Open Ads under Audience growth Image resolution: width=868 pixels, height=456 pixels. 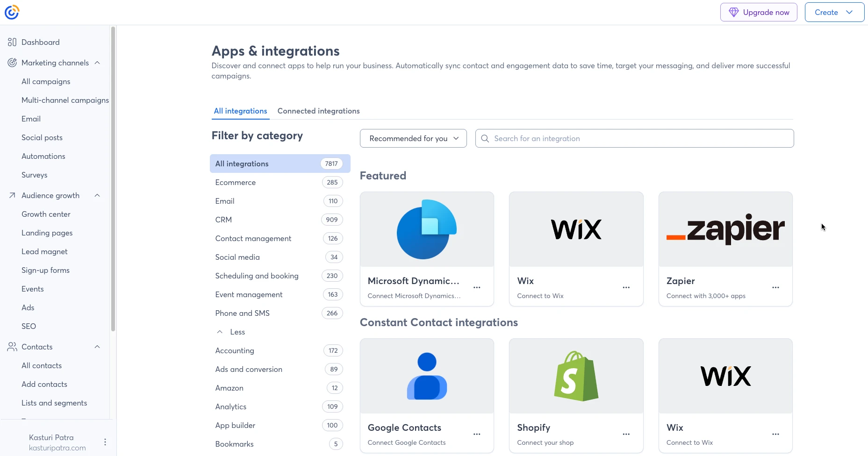point(28,307)
